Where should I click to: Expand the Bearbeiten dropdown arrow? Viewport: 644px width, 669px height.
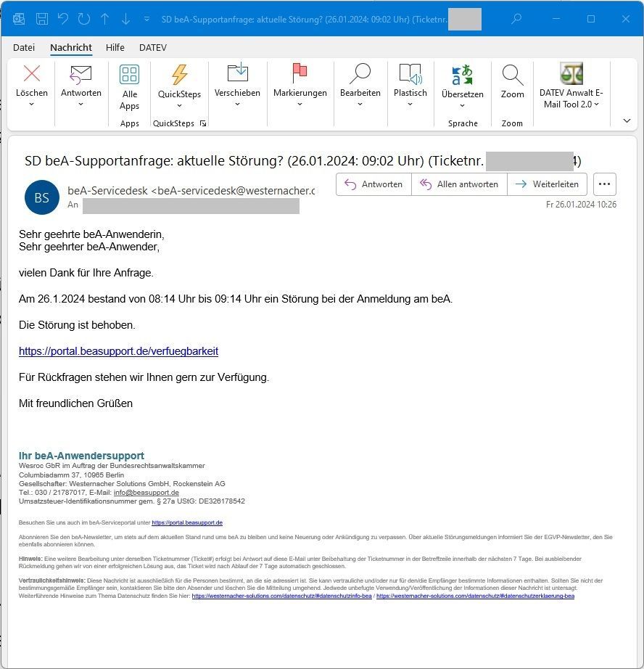pyautogui.click(x=360, y=104)
